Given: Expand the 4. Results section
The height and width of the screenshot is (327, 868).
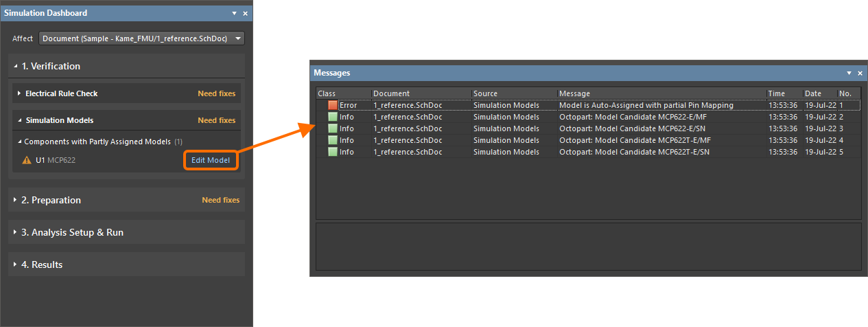Looking at the screenshot, I should pos(16,264).
